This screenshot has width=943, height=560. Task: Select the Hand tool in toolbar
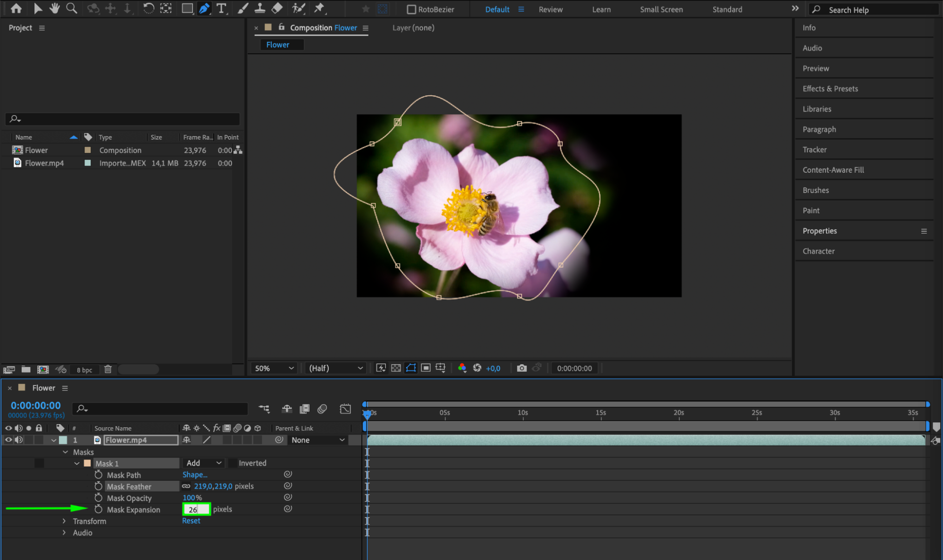pos(55,8)
